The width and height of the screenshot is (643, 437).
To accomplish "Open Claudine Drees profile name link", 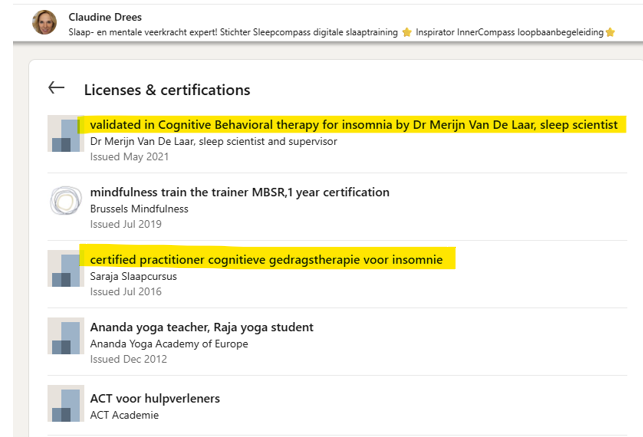I will click(107, 17).
